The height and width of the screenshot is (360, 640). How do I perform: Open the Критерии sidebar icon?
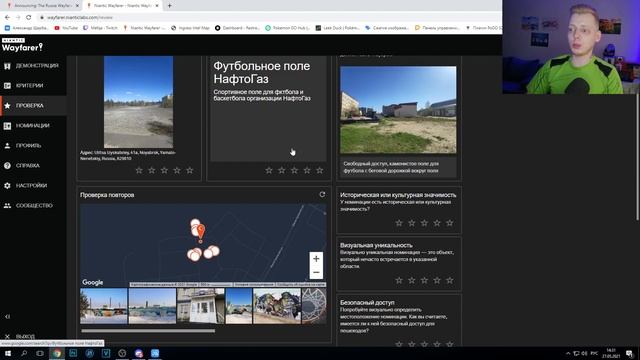pyautogui.click(x=7, y=86)
